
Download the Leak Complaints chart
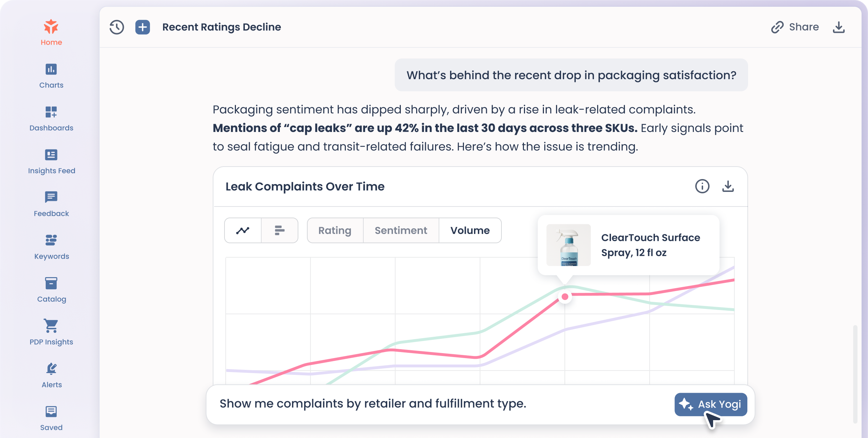coord(728,186)
